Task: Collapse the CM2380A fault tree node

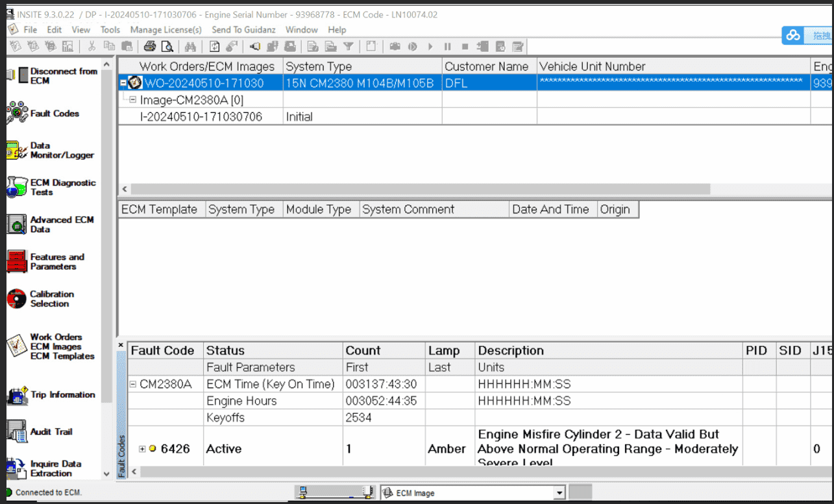Action: (x=133, y=384)
